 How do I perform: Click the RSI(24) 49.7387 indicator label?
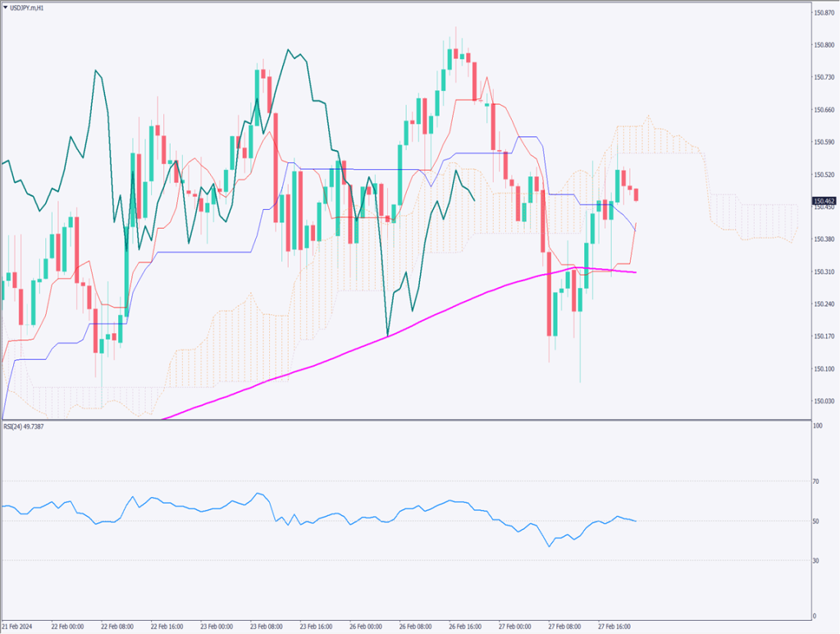[23, 426]
